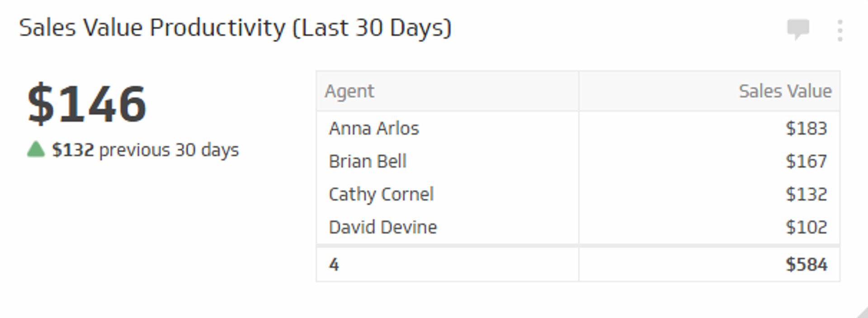
Task: Click the Sales Value column header
Action: [785, 91]
